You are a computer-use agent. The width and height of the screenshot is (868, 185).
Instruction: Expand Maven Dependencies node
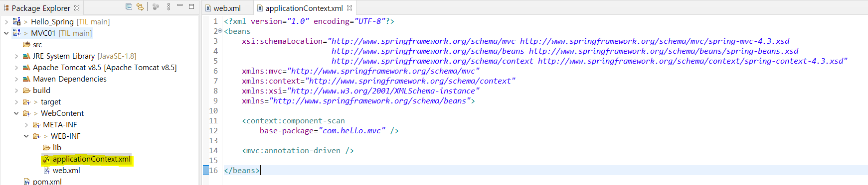pyautogui.click(x=16, y=79)
